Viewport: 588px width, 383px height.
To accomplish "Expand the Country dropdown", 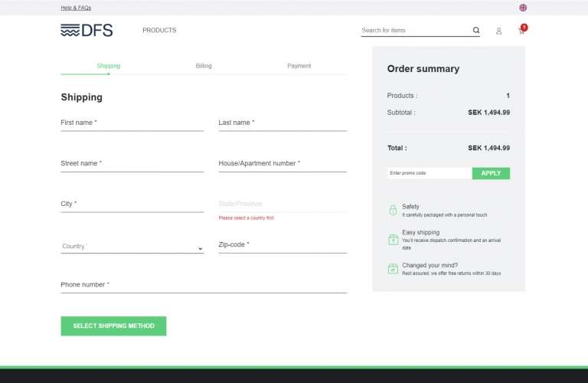I will click(x=132, y=247).
